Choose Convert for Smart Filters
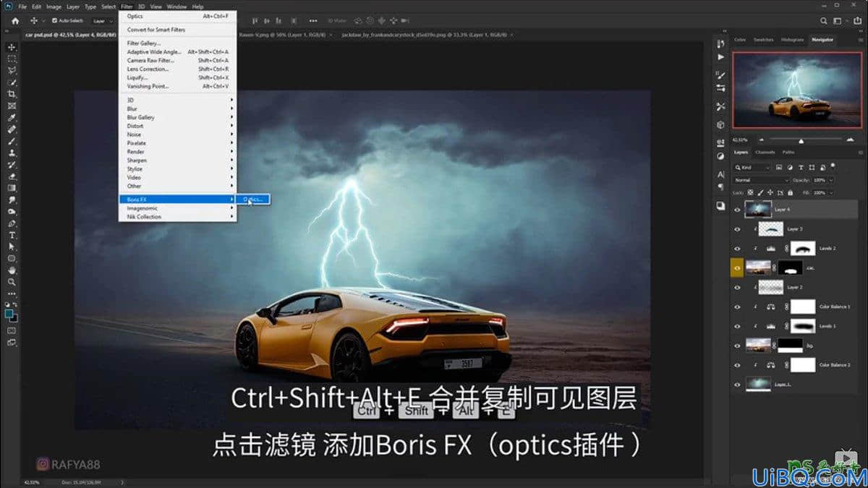Screen dimensions: 868x488 point(178,30)
